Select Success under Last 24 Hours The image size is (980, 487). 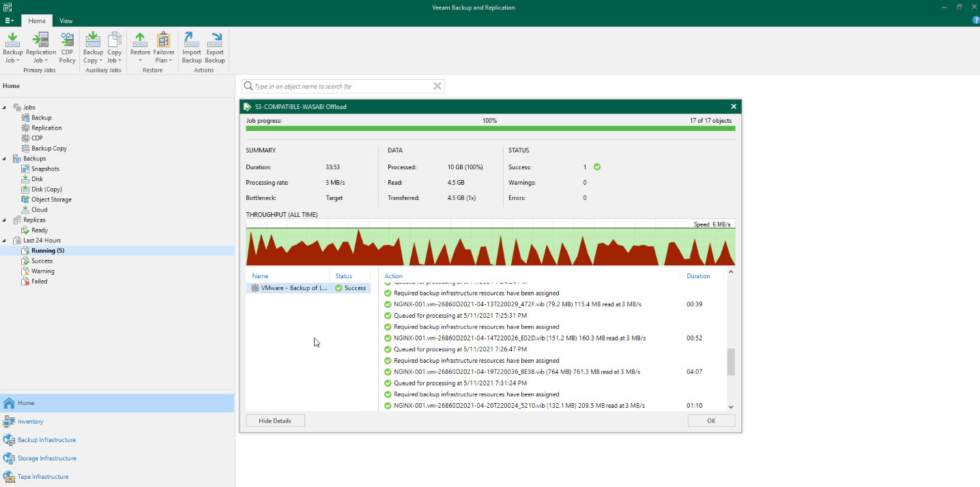tap(42, 261)
